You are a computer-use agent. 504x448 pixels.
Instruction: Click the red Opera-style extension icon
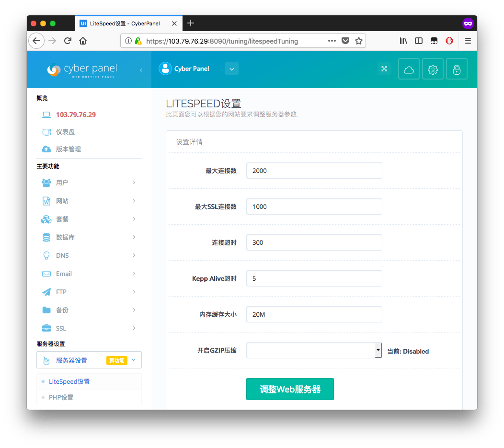click(x=449, y=41)
